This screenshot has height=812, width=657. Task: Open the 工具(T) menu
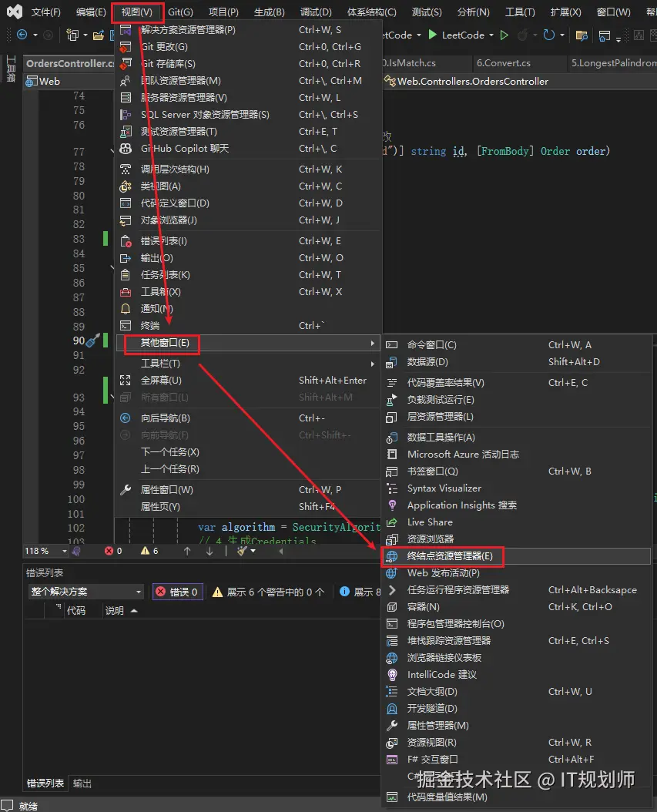click(520, 12)
